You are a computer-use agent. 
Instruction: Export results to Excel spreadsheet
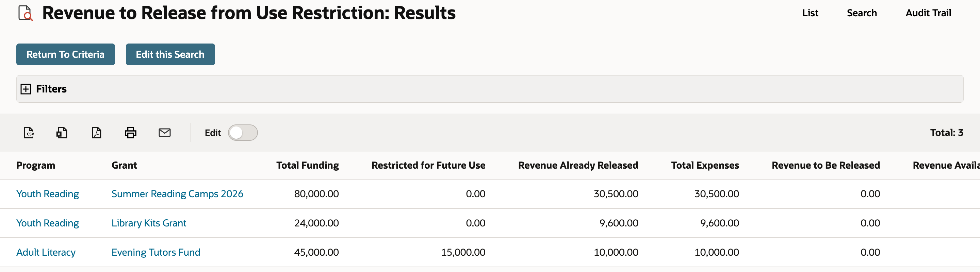[x=62, y=133]
